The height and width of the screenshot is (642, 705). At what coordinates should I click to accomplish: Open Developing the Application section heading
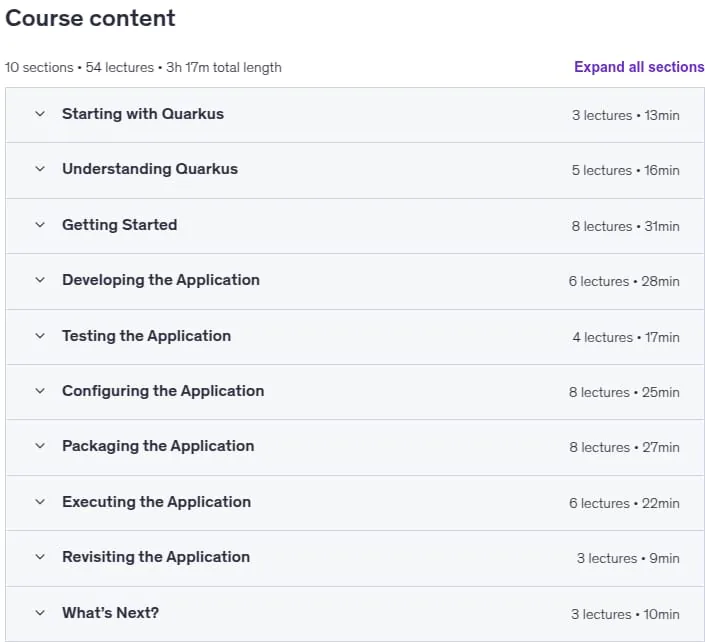pos(161,280)
